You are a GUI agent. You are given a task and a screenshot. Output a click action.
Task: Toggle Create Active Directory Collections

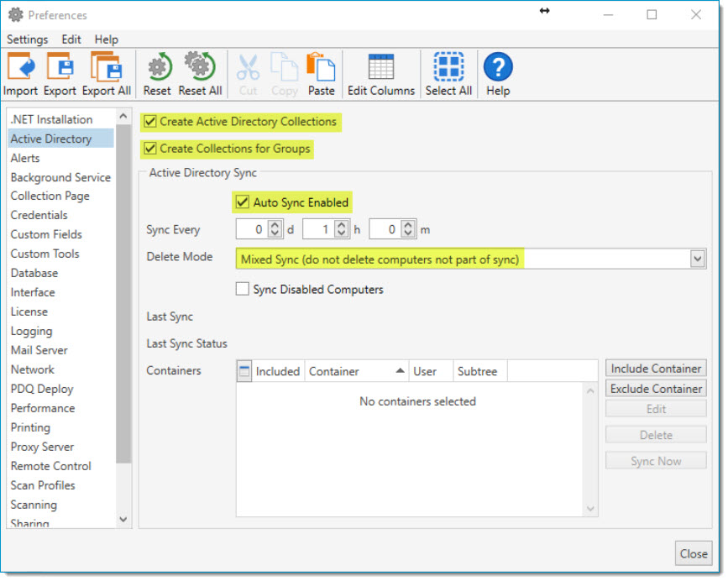point(150,122)
